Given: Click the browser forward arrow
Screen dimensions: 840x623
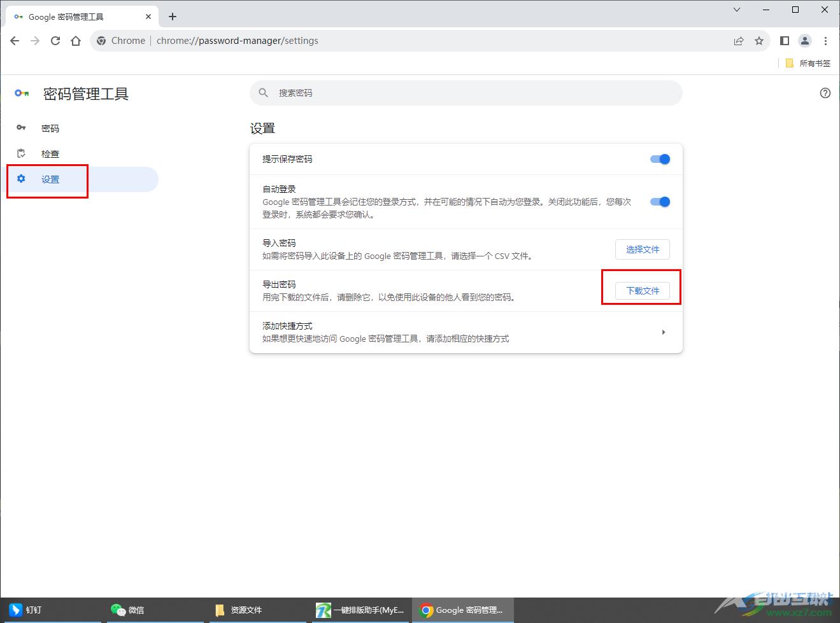Looking at the screenshot, I should pos(35,41).
